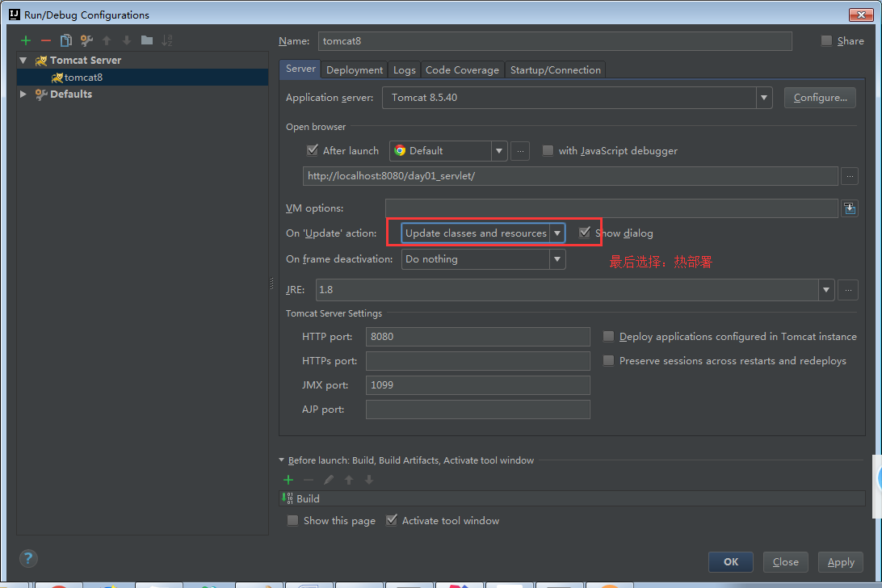This screenshot has height=588, width=882.
Task: Toggle Activate tool window checkbox
Action: (392, 520)
